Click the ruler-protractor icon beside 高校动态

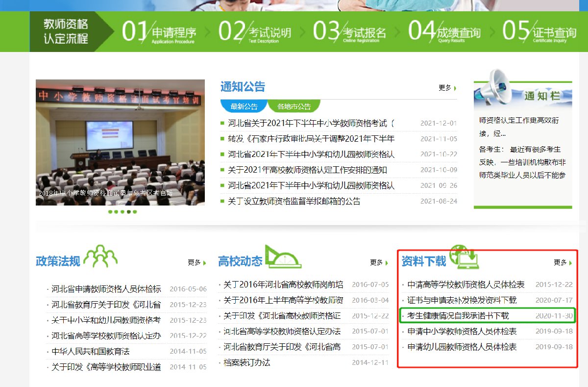[x=283, y=257]
